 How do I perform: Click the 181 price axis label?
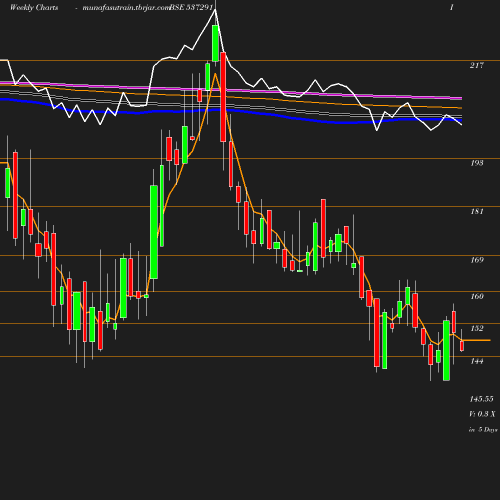pyautogui.click(x=477, y=211)
